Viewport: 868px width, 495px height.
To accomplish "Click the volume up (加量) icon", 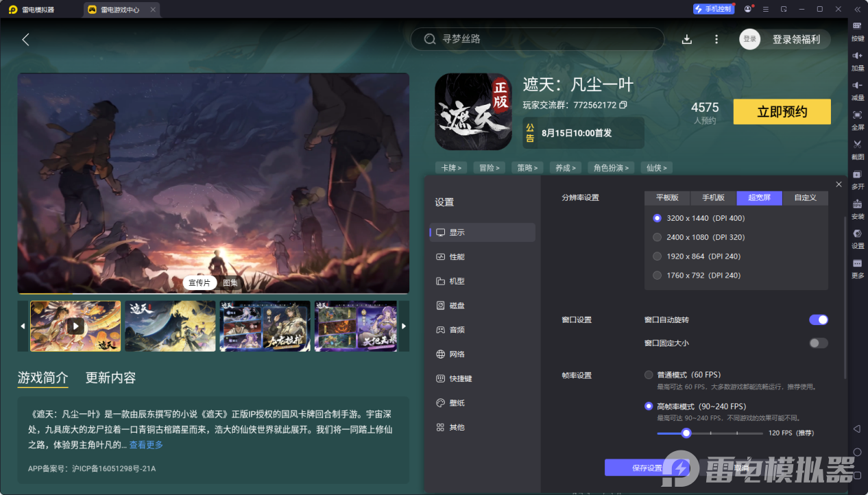I will [857, 62].
